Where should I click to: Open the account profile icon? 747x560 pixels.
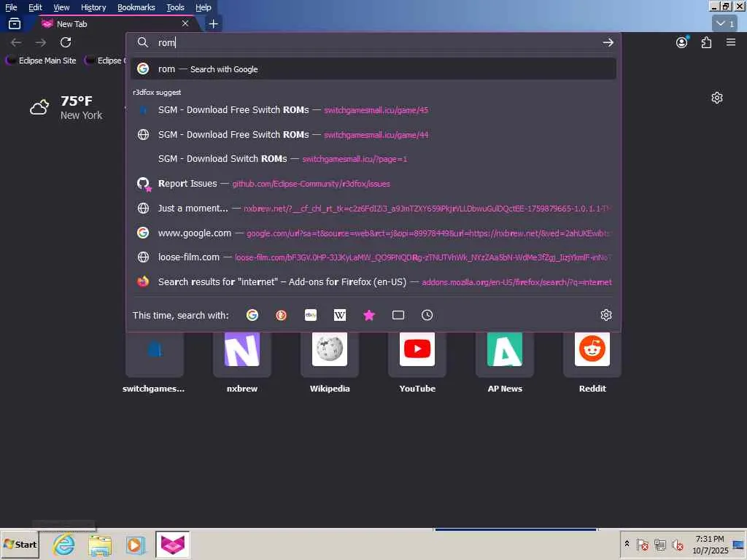682,42
